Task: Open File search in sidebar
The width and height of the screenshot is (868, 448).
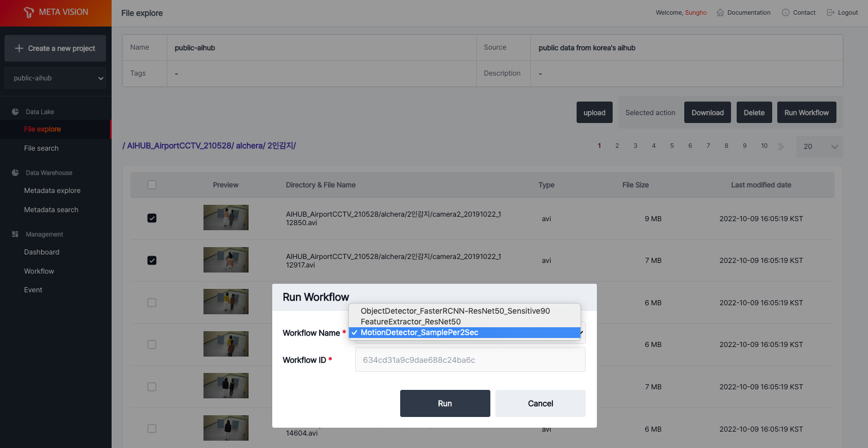Action: click(x=41, y=148)
